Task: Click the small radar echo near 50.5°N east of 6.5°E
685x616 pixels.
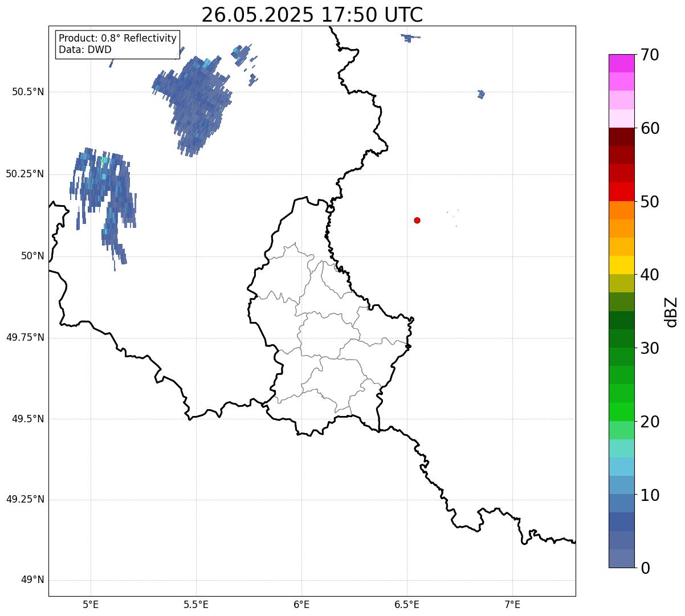Action: (x=481, y=94)
